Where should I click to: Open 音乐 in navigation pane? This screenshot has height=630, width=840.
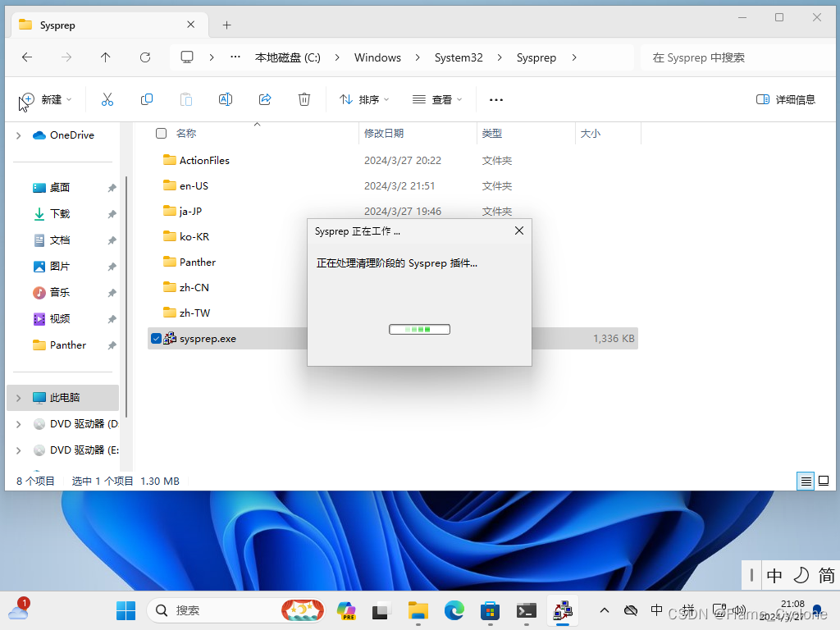tap(60, 293)
